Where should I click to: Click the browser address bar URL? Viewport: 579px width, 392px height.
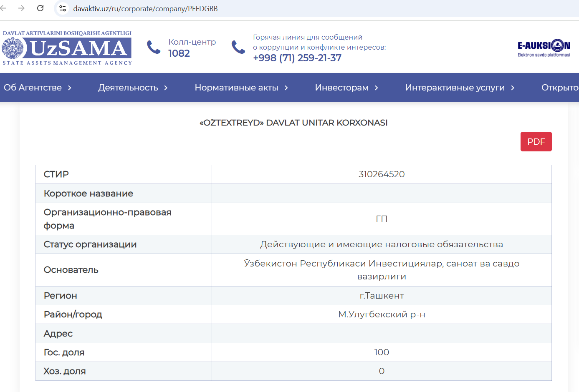(145, 9)
